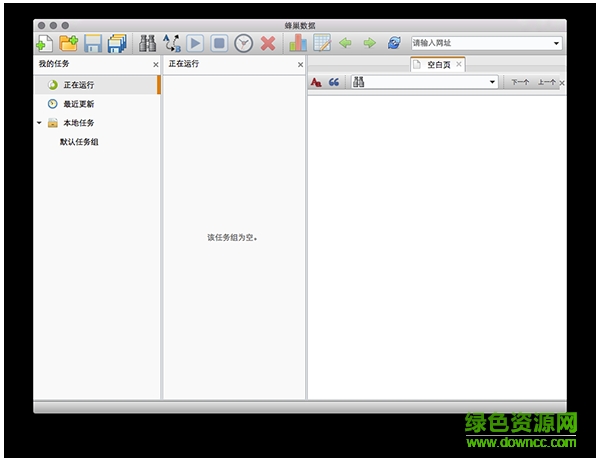This screenshot has height=461, width=600.
Task: Click the 正在运行 panel header title
Action: (184, 64)
